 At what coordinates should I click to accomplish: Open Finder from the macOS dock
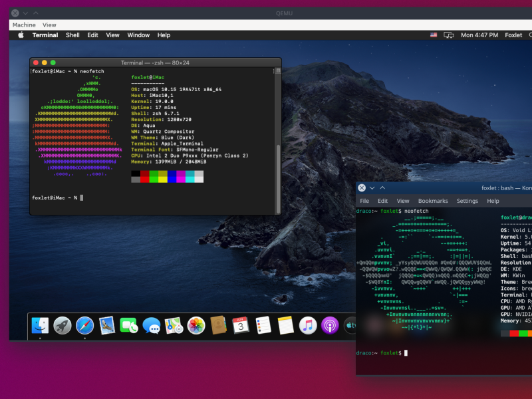pos(40,325)
